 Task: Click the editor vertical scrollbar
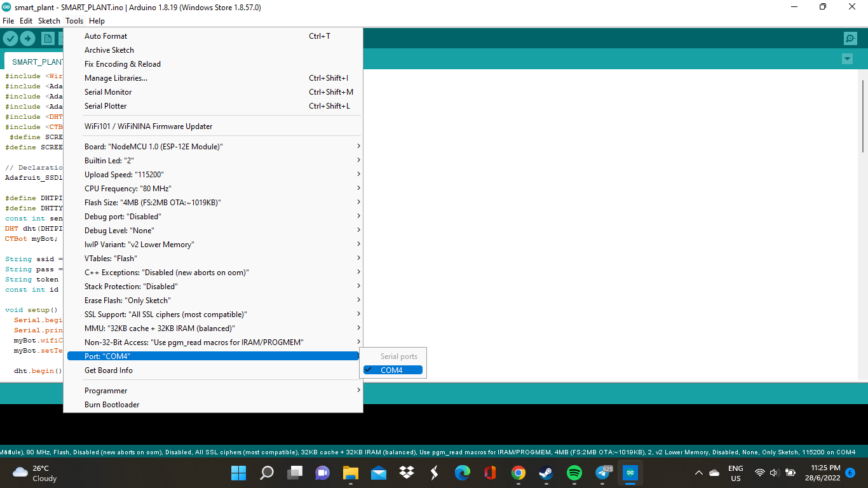(863, 116)
